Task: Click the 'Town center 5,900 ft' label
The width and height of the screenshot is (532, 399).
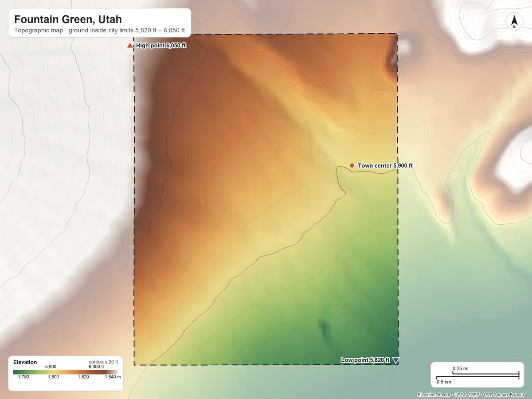Action: [385, 165]
